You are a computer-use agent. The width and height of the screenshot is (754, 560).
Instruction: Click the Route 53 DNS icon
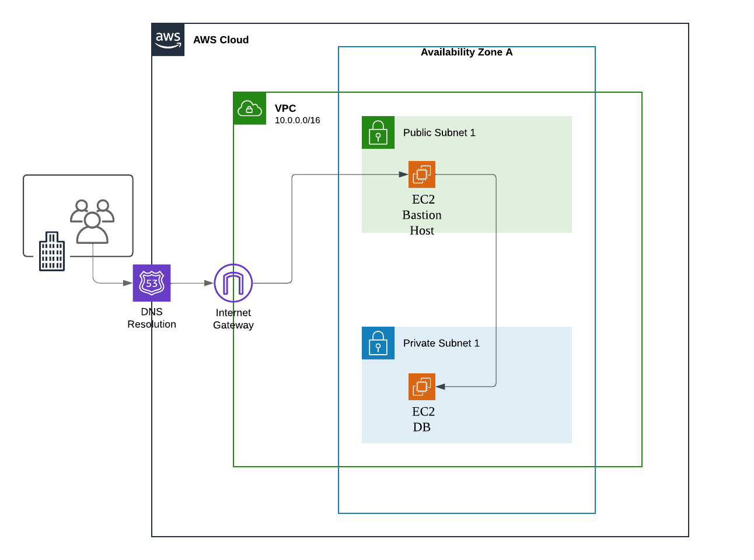[x=152, y=283]
